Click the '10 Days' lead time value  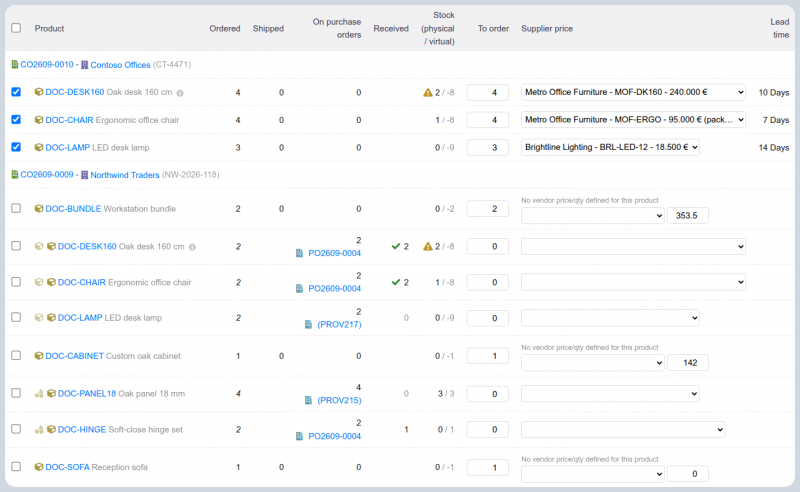(x=773, y=93)
